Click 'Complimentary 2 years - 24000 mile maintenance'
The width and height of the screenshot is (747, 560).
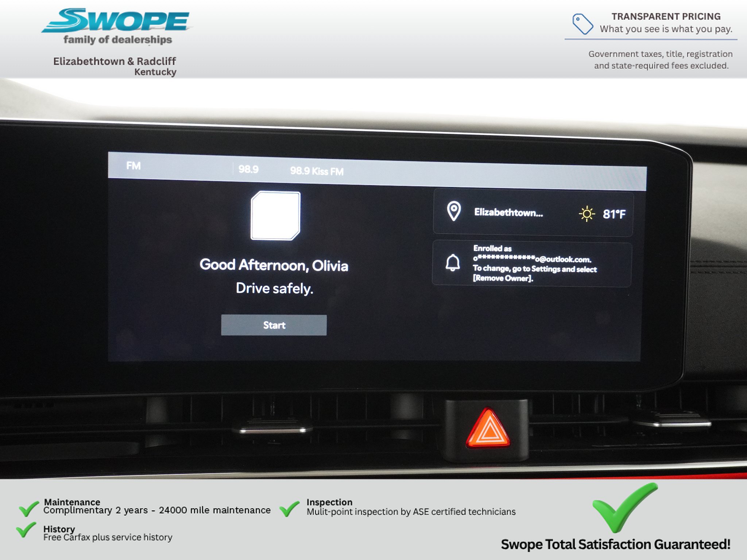click(157, 510)
